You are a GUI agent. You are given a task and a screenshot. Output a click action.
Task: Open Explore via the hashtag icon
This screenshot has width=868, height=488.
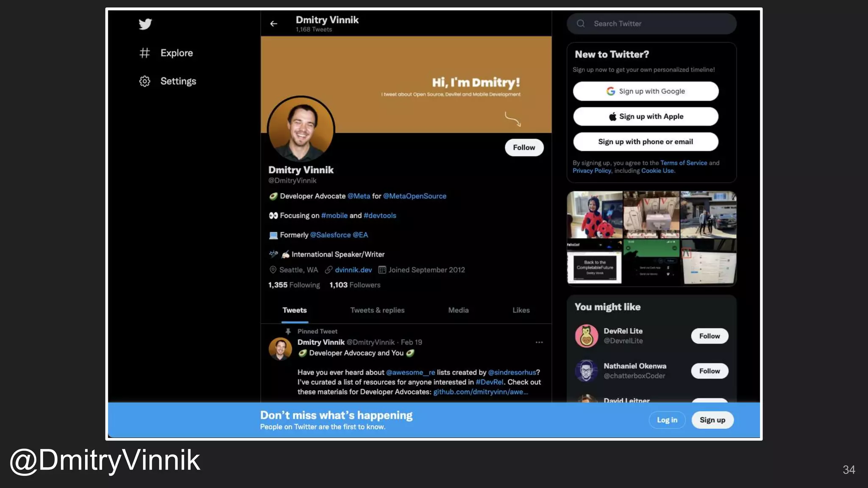[145, 53]
